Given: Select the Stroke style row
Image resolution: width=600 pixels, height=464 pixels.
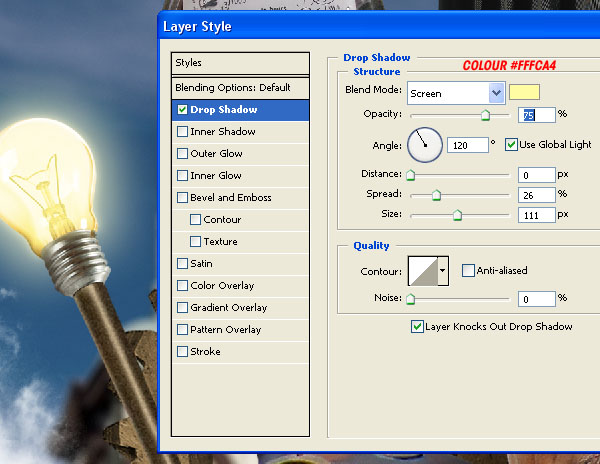Looking at the screenshot, I should [x=240, y=352].
